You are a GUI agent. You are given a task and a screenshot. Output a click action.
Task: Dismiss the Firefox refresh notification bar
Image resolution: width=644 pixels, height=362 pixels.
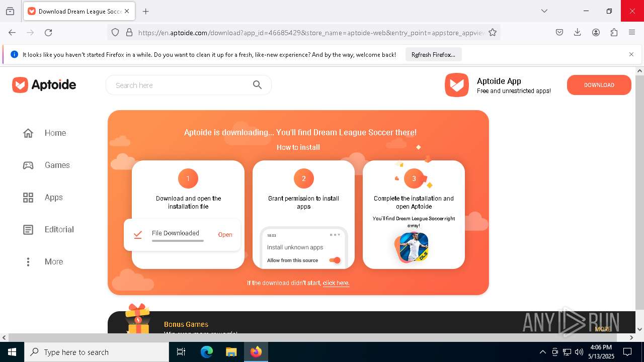pyautogui.click(x=631, y=54)
